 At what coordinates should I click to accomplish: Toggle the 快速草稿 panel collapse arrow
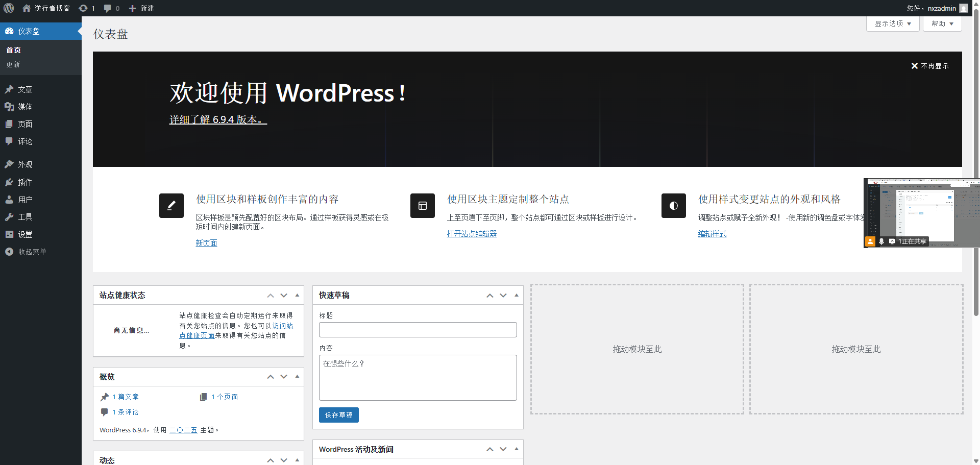tap(517, 295)
